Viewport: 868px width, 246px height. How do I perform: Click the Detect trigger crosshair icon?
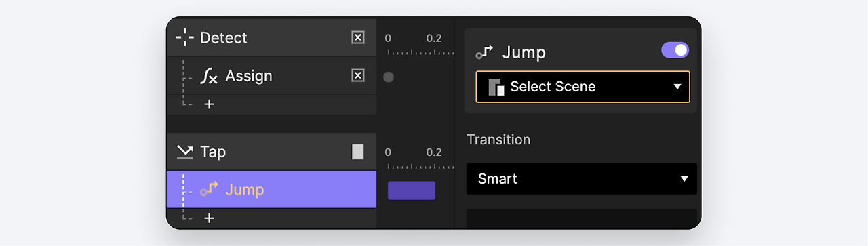184,37
